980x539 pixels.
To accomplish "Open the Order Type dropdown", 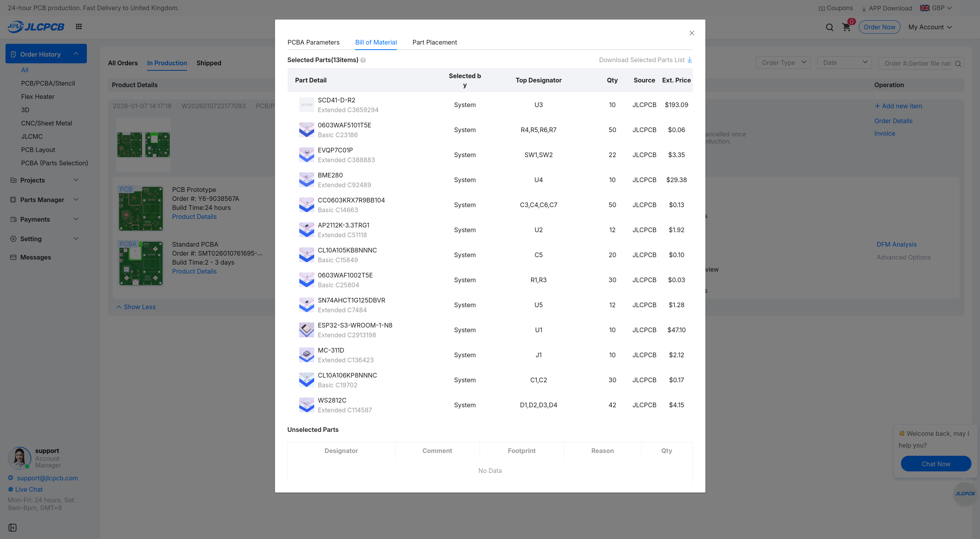I will pos(783,63).
